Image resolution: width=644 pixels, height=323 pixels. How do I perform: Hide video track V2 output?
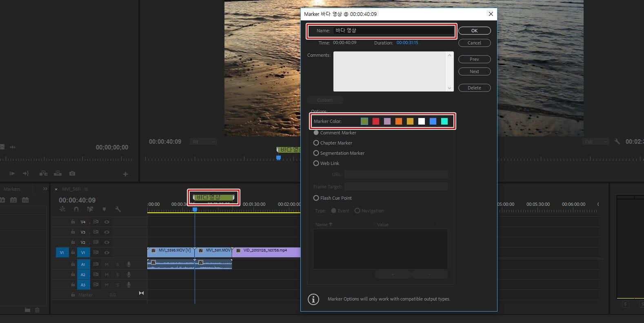(x=107, y=242)
